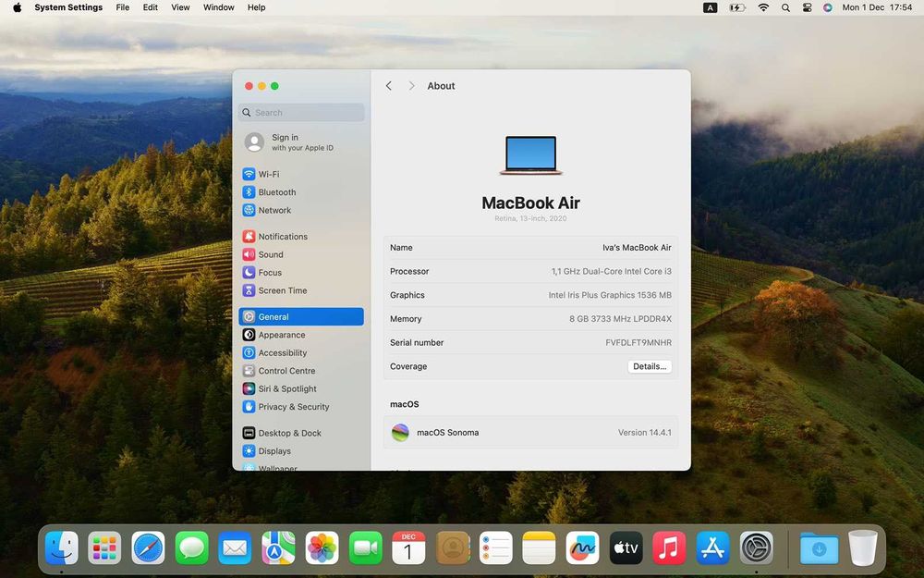924x578 pixels.
Task: Open Displays settings
Action: pos(301,450)
